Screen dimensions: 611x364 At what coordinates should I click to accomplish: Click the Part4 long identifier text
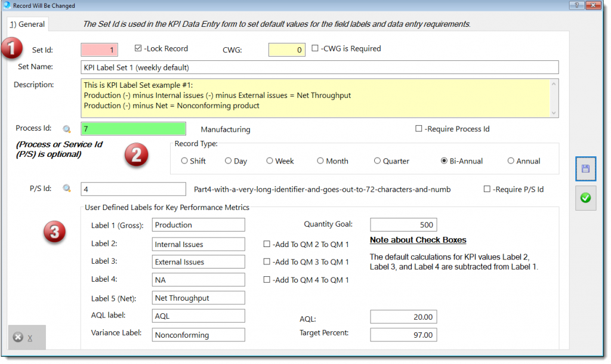(x=322, y=189)
